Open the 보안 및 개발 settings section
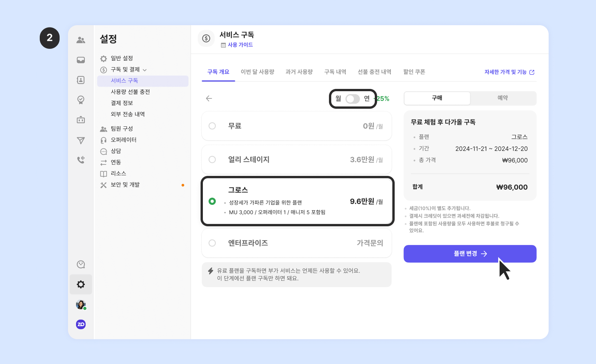 pos(125,185)
